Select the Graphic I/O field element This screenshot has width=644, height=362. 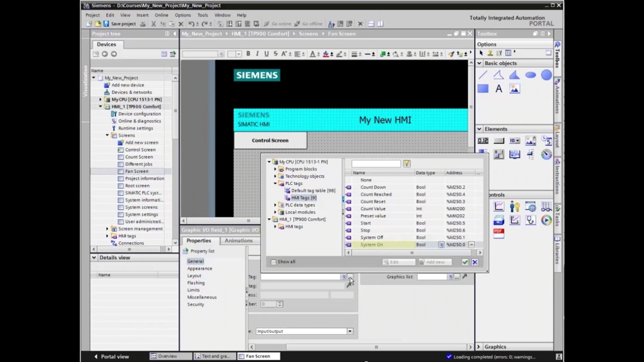click(x=530, y=141)
